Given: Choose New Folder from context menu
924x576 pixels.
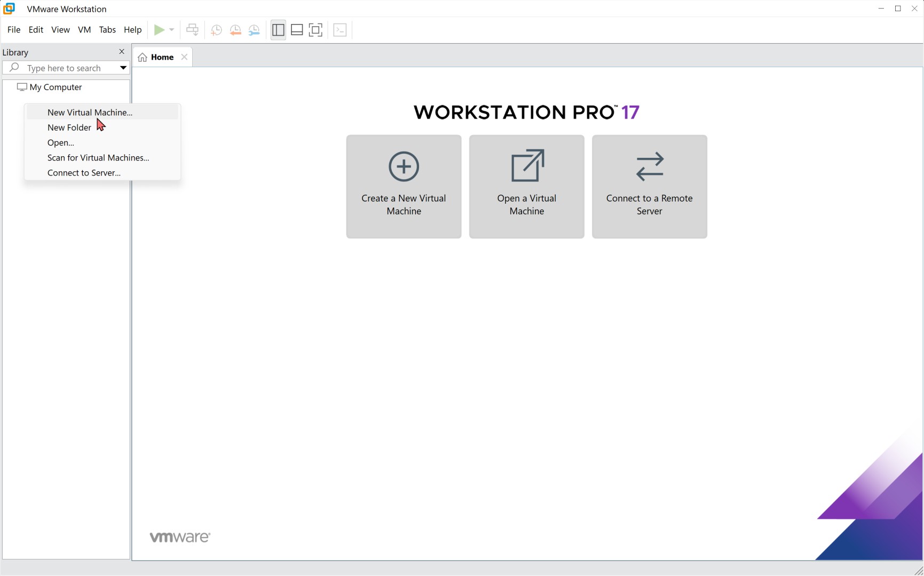Looking at the screenshot, I should [102, 127].
